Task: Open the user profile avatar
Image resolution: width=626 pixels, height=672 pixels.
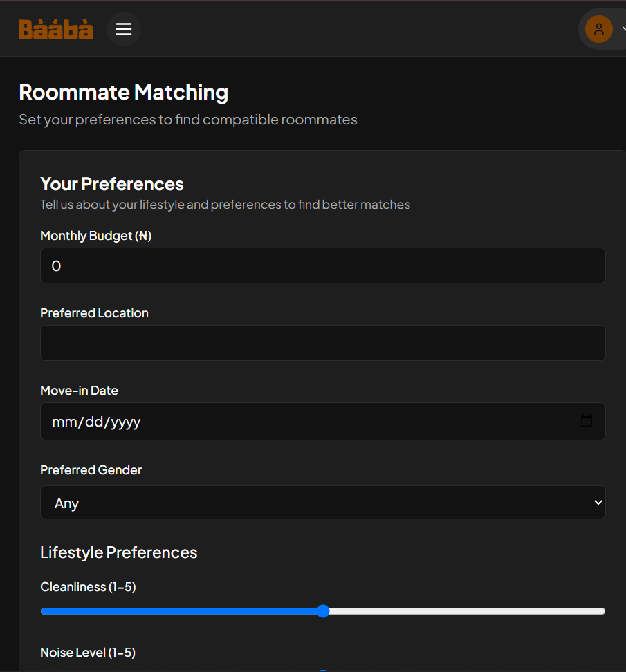Action: pyautogui.click(x=598, y=29)
